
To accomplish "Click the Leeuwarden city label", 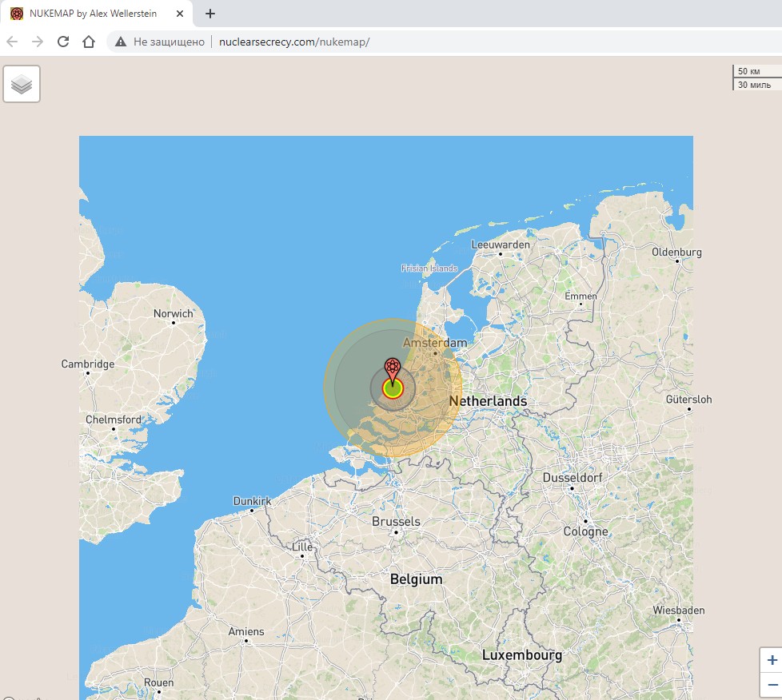I will (501, 245).
